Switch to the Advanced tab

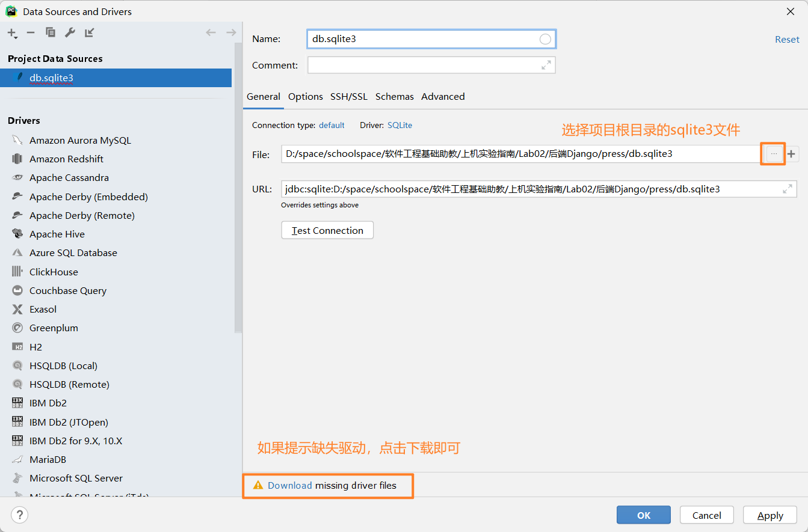443,96
